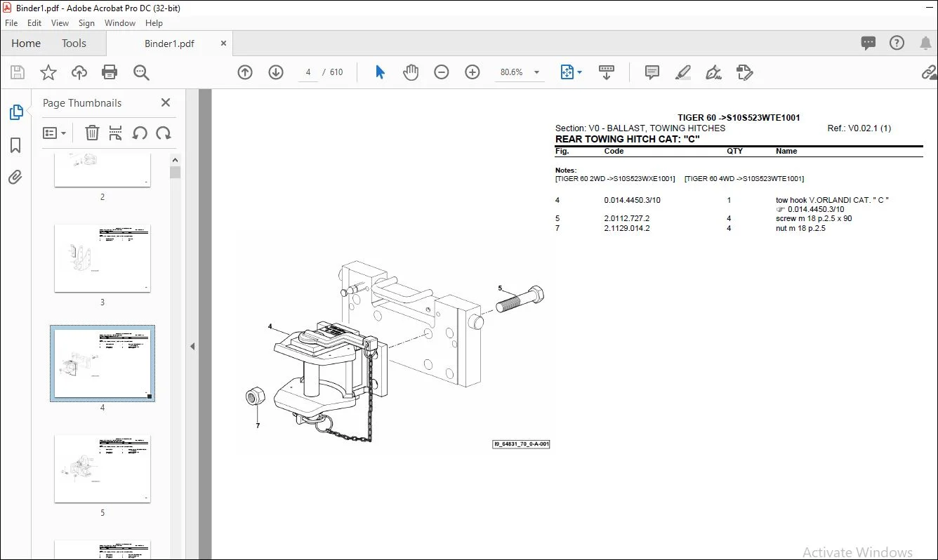Click the Stamp tool icon
Viewport: 938px width, 560px height.
click(x=745, y=72)
